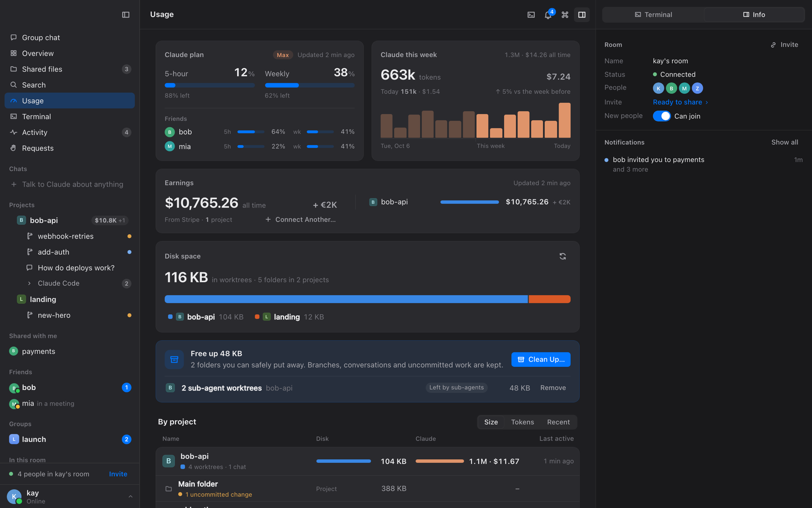Open bob invited you to payments notification
This screenshot has width=812, height=508.
pyautogui.click(x=703, y=165)
